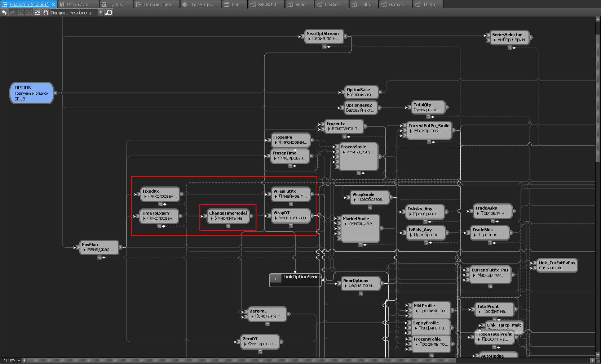Select the blue OPTION source block

pyautogui.click(x=31, y=93)
